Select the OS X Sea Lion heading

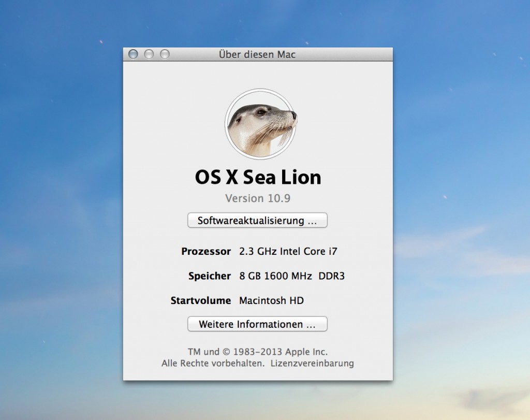(258, 177)
